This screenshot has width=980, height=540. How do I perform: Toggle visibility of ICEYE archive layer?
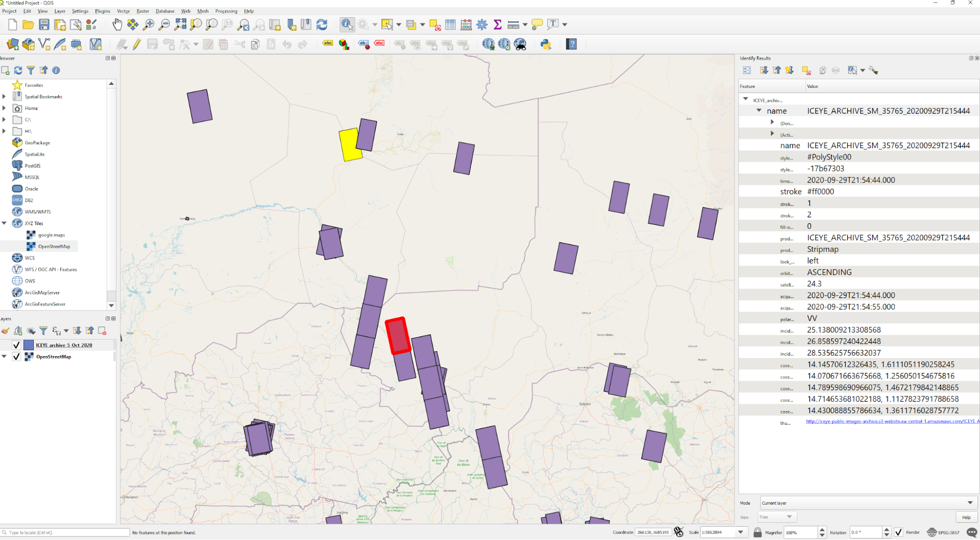16,345
